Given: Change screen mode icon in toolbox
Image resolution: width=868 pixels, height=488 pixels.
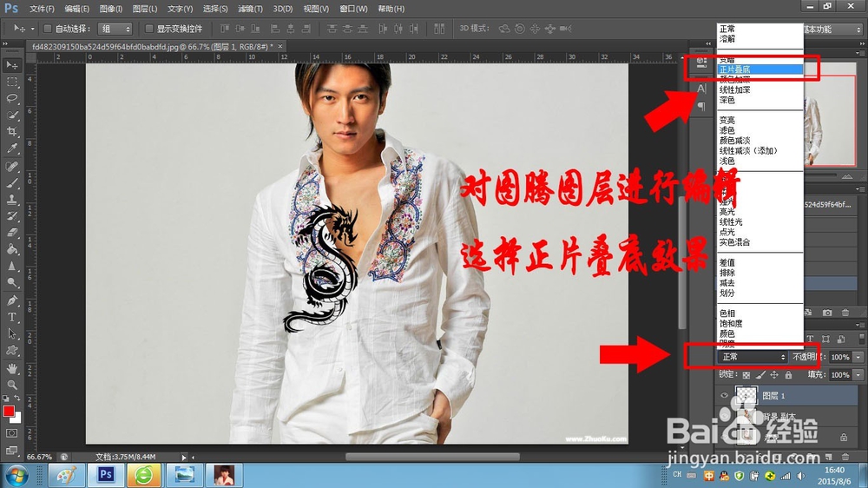Looking at the screenshot, I should tap(11, 450).
